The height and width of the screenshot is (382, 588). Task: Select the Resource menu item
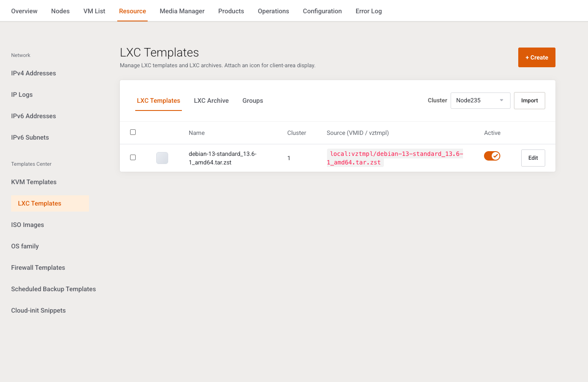point(133,11)
